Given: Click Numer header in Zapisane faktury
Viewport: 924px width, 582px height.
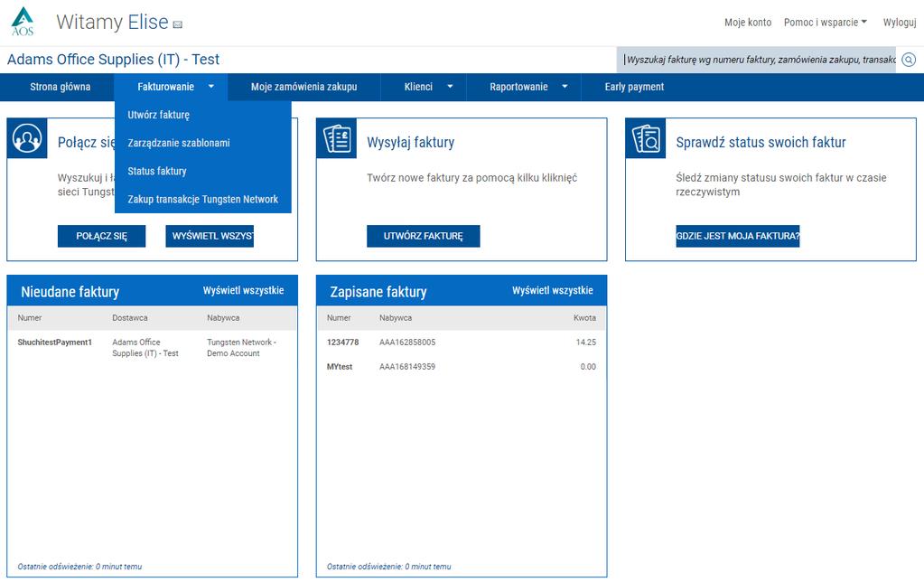Looking at the screenshot, I should click(x=339, y=318).
